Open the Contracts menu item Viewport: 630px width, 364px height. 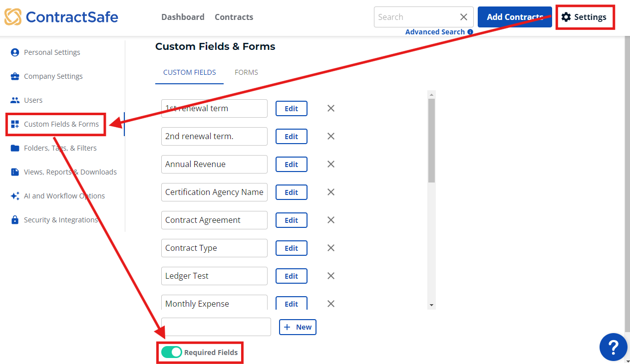click(x=234, y=17)
